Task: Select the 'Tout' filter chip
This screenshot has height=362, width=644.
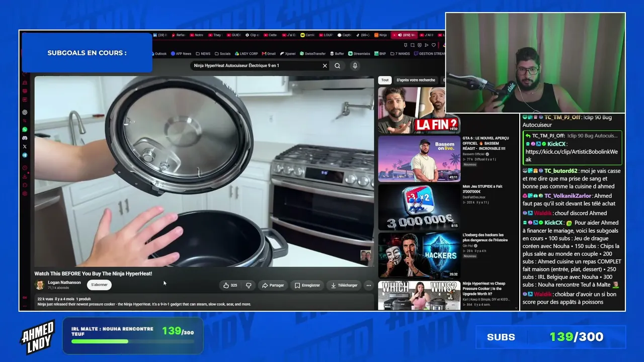Action: tap(385, 80)
